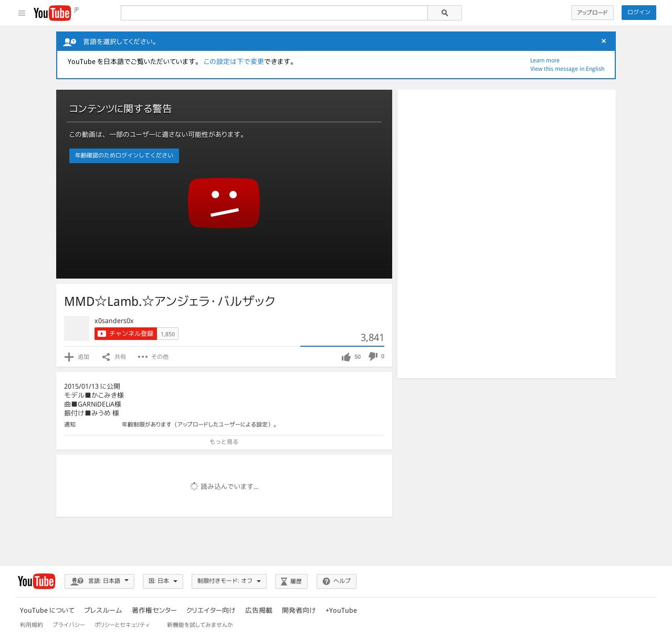The image size is (672, 639).
Task: Focus the search input field
Action: pyautogui.click(x=274, y=13)
